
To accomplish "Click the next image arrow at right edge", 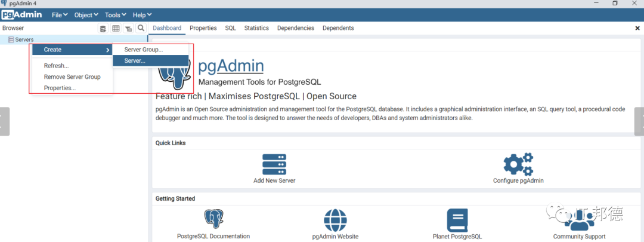I will pyautogui.click(x=639, y=121).
